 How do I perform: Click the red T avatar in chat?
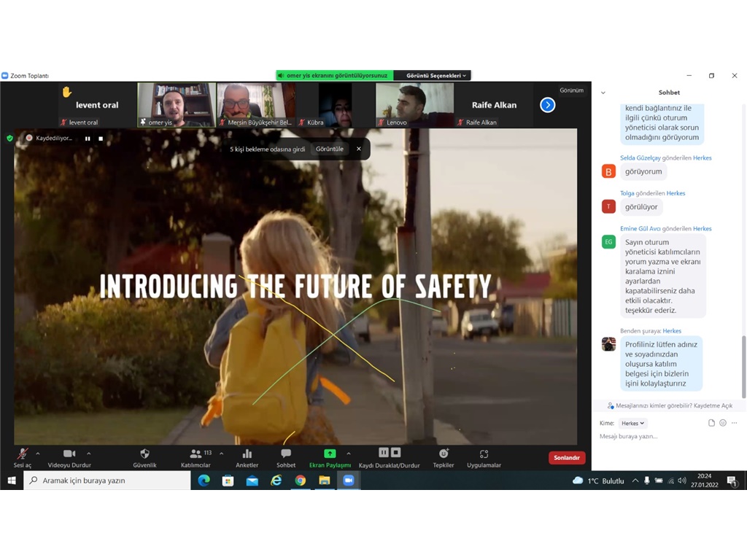point(608,206)
